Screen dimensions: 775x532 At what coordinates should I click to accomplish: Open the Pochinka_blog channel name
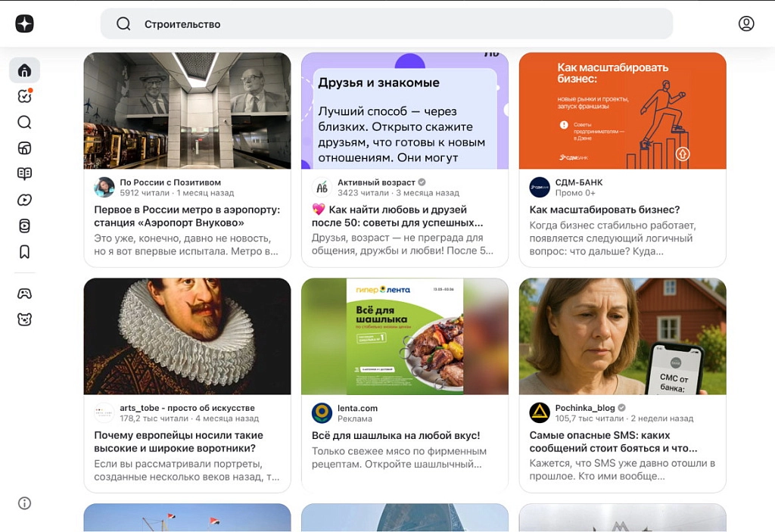click(585, 408)
